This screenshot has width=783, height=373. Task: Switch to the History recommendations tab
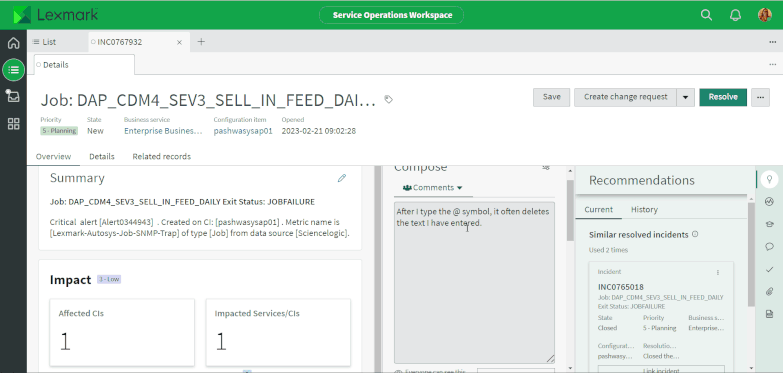(644, 210)
